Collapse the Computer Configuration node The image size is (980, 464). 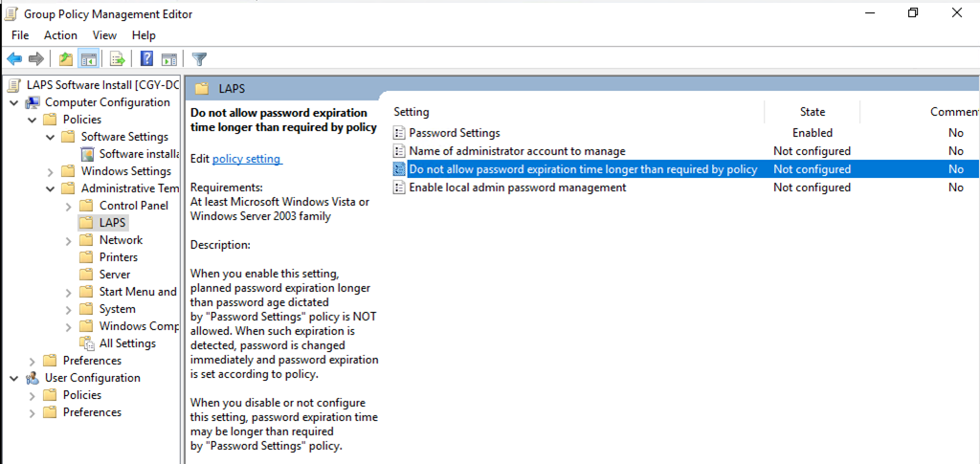[x=15, y=102]
